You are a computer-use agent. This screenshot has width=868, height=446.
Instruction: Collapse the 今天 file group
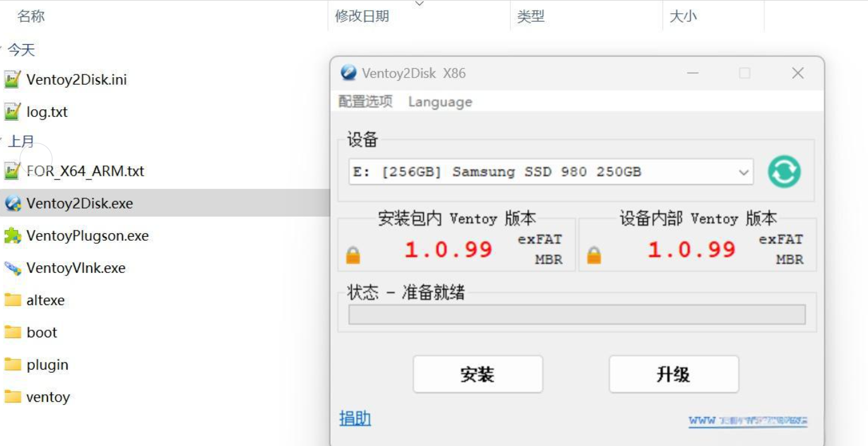click(x=3, y=49)
